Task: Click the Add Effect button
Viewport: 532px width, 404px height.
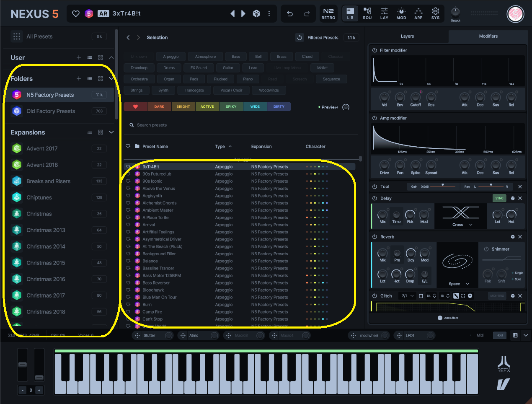Action: pos(448,318)
